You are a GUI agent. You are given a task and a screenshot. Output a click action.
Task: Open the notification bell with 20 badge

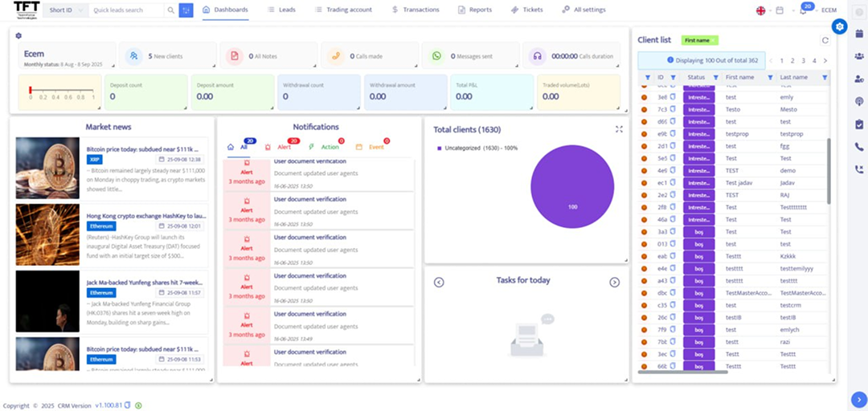coord(803,10)
